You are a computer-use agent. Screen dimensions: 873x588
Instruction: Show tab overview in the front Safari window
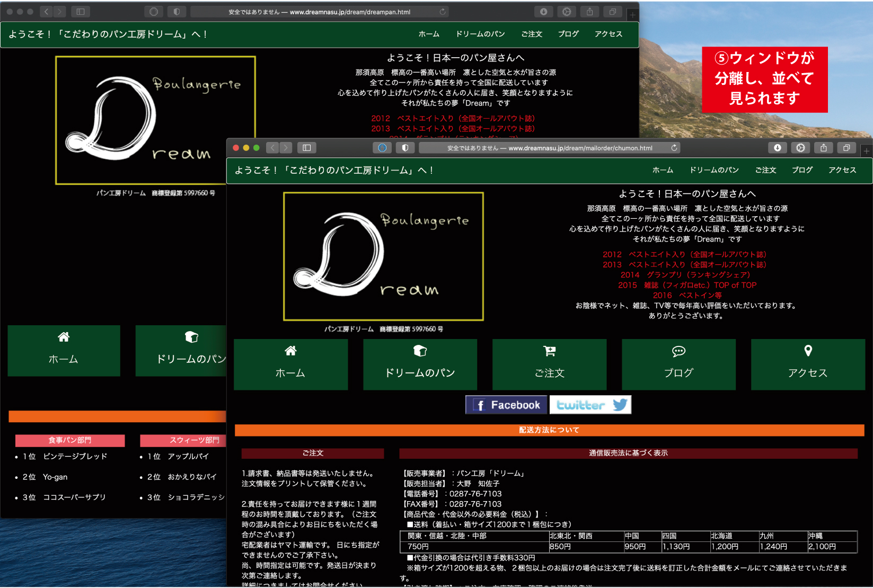[x=846, y=148]
